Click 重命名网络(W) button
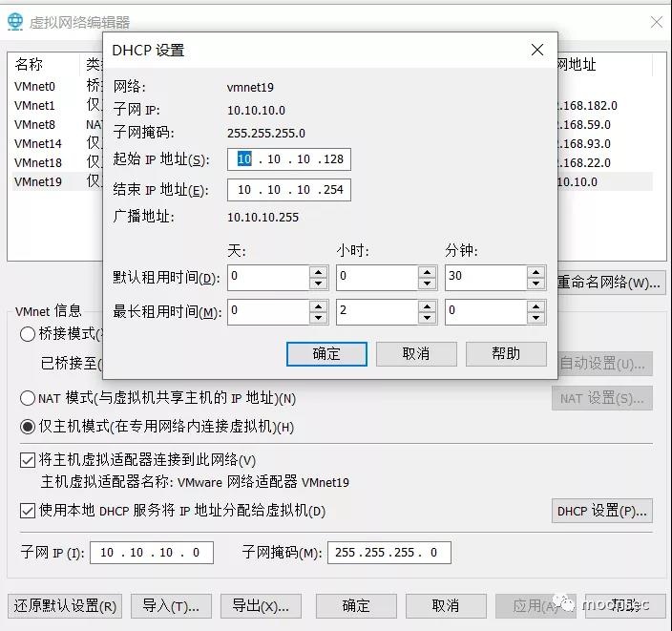The width and height of the screenshot is (672, 631). click(x=611, y=283)
